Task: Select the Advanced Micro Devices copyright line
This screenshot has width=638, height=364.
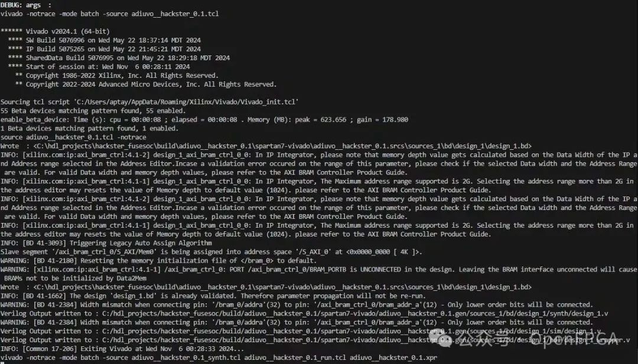Action: coord(146,84)
